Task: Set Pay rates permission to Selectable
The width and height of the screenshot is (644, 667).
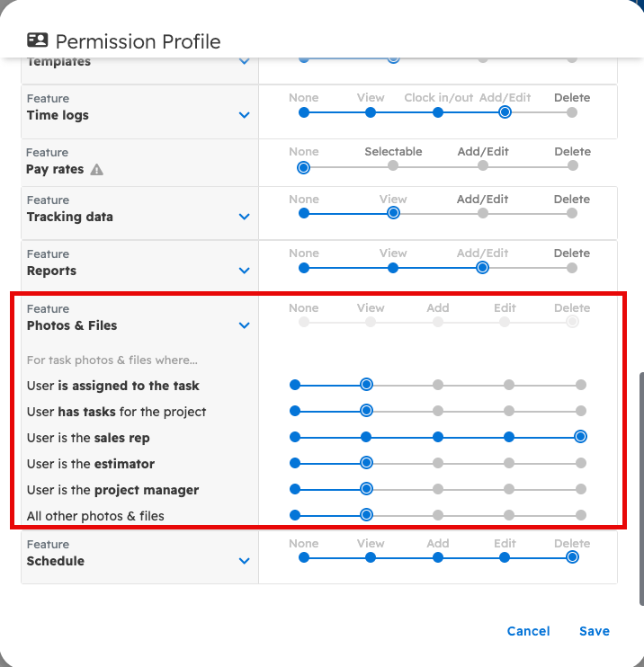Action: coord(393,166)
